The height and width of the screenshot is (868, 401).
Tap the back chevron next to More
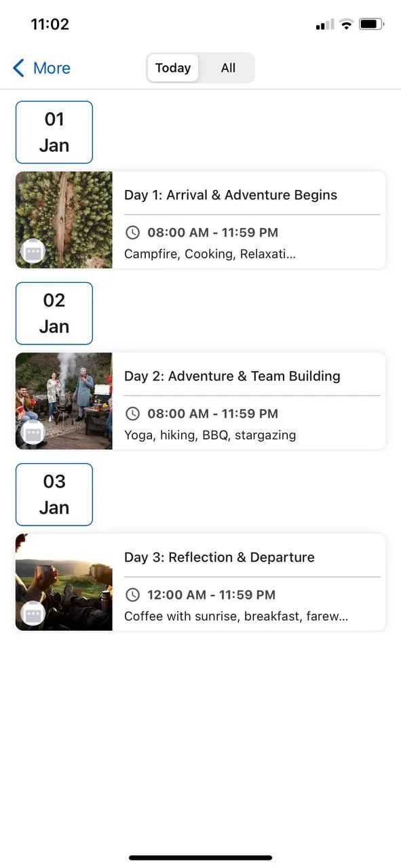pyautogui.click(x=19, y=68)
